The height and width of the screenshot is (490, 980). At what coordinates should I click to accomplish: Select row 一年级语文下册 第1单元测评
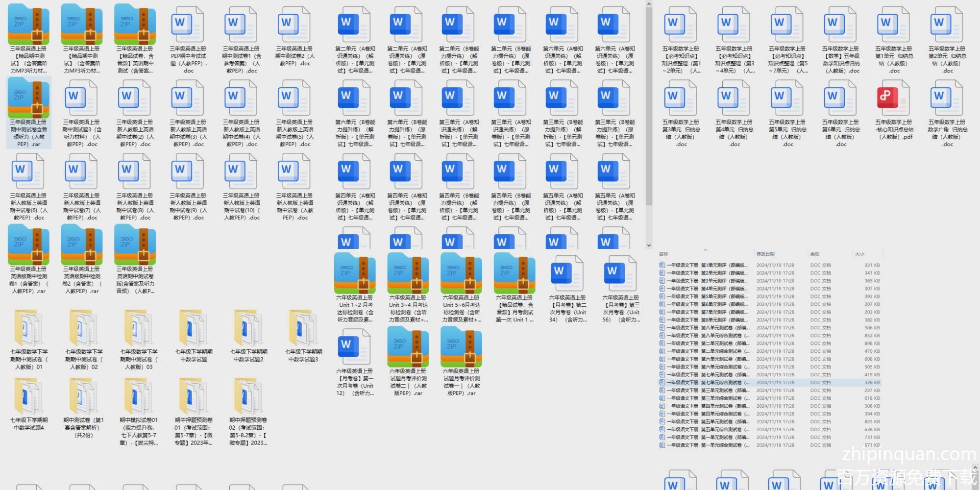click(x=706, y=265)
